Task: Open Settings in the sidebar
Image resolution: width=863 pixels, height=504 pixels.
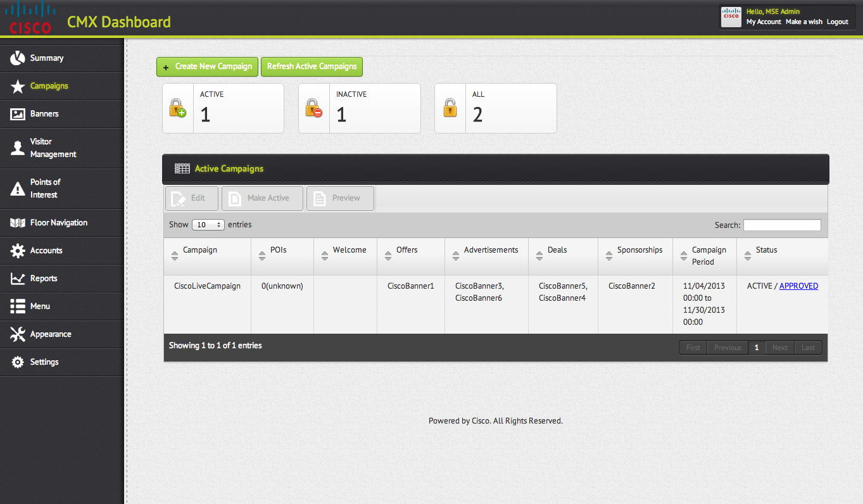Action: (44, 362)
